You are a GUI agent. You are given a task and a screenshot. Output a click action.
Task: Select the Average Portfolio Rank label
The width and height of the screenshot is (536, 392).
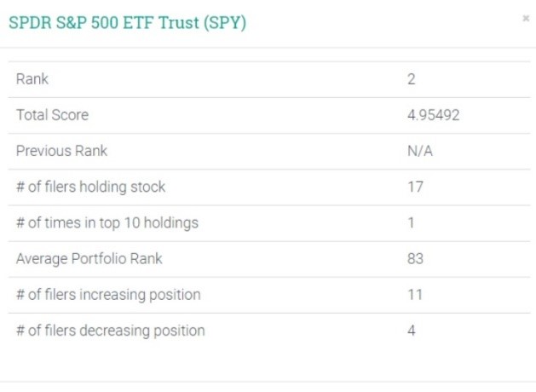point(89,258)
